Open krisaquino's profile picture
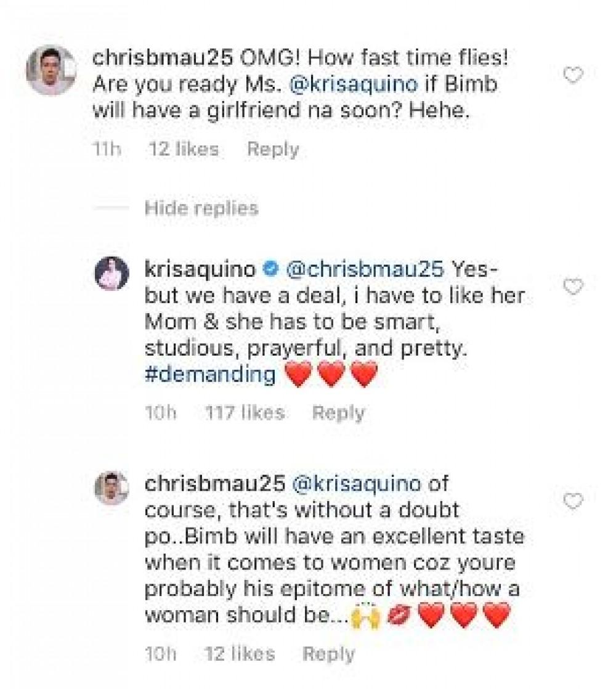 point(111,271)
